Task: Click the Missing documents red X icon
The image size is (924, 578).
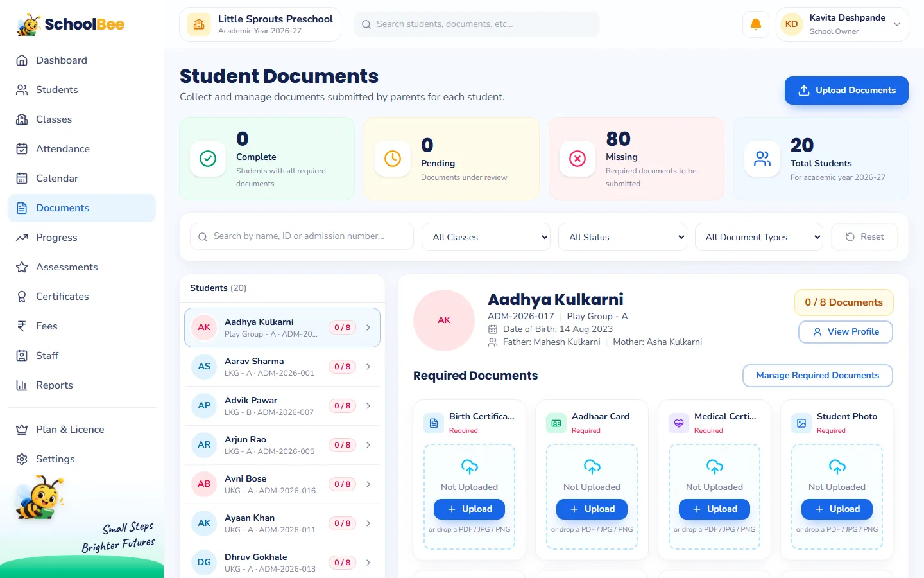Action: coord(577,159)
